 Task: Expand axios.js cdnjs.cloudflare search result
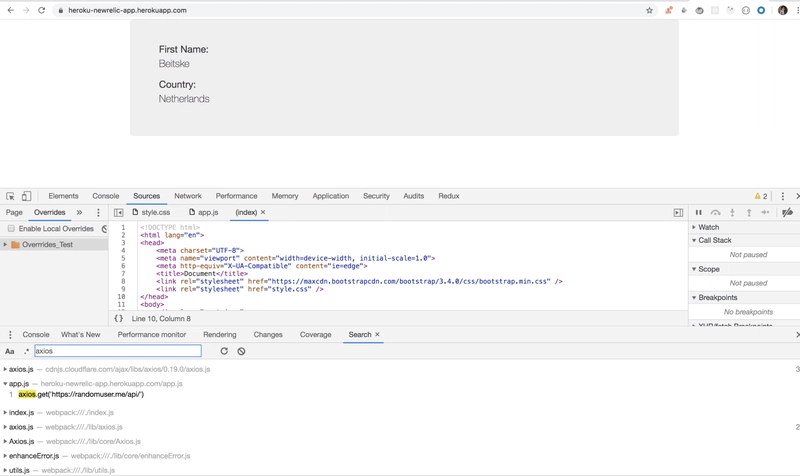5,369
